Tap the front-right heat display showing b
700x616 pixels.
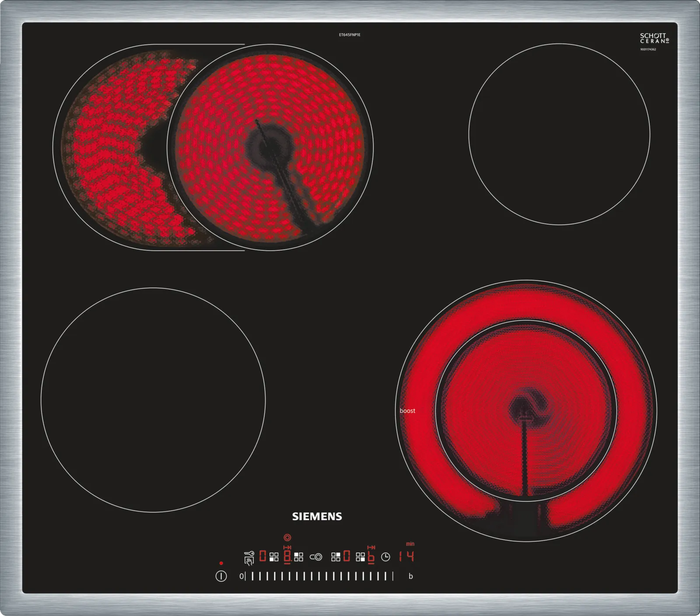coord(371,557)
